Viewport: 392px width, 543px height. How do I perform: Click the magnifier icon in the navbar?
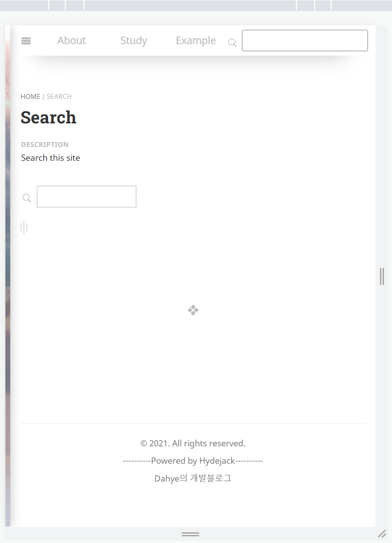(233, 43)
